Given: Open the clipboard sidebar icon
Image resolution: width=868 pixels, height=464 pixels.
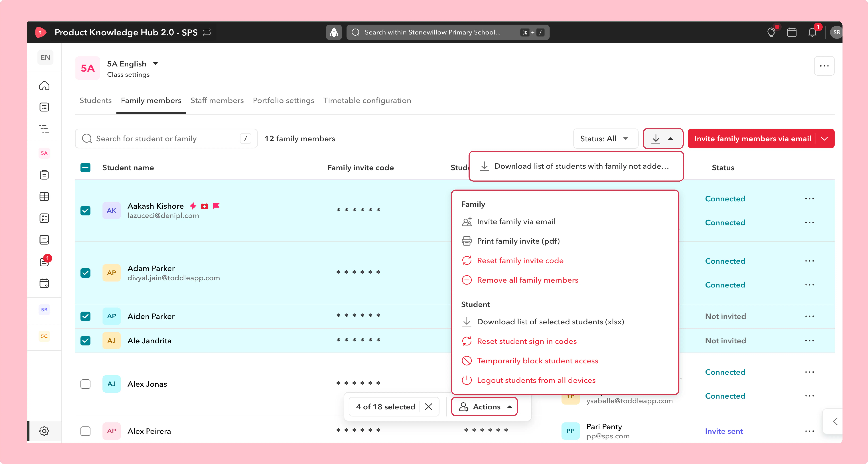Looking at the screenshot, I should click(44, 175).
